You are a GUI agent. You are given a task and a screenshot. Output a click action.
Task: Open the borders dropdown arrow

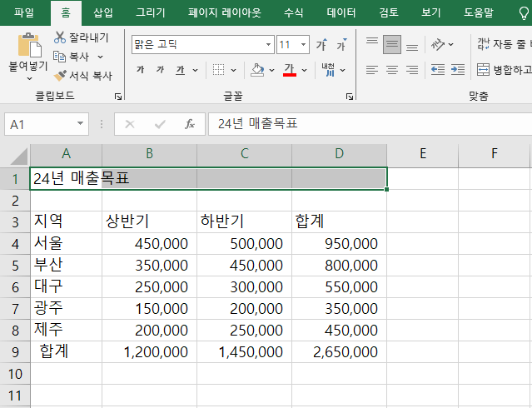tap(233, 70)
